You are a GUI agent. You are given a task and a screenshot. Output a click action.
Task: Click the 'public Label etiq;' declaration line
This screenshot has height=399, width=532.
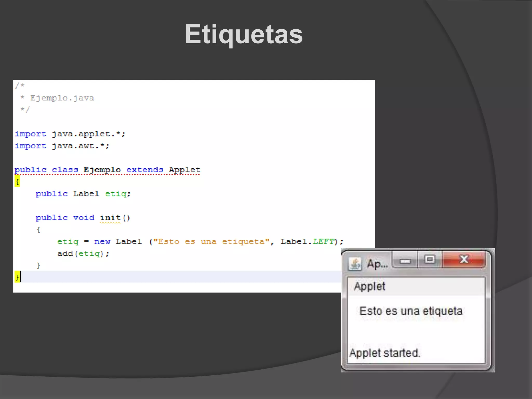pyautogui.click(x=83, y=194)
